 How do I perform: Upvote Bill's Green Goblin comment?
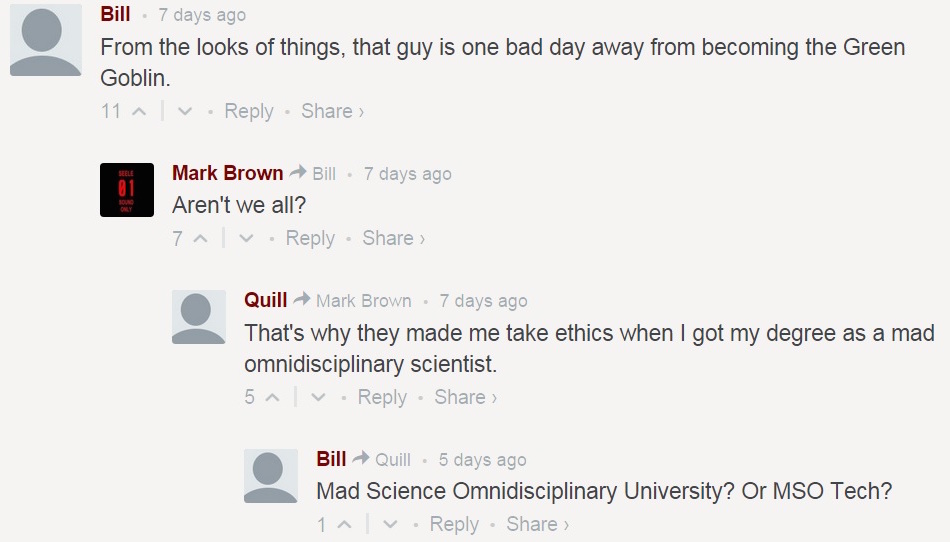(139, 111)
